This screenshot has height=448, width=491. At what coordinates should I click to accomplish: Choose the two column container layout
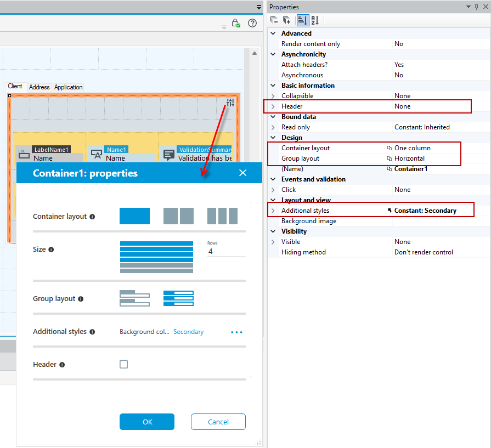[178, 216]
